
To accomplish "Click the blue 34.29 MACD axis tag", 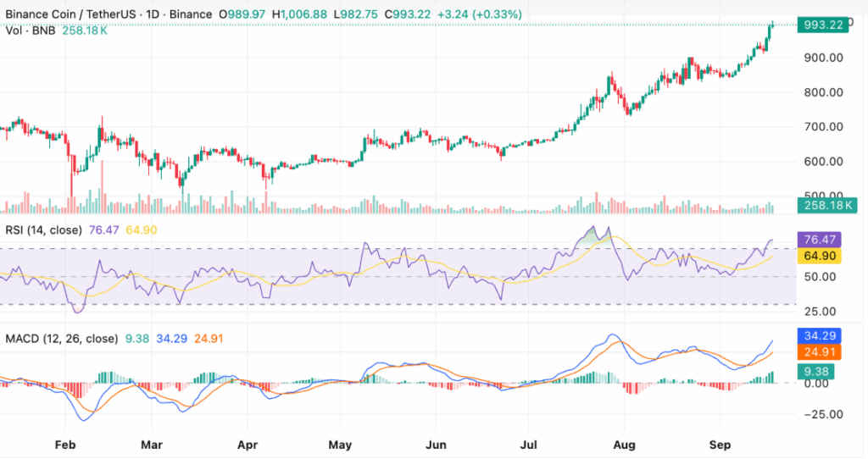I will (820, 335).
